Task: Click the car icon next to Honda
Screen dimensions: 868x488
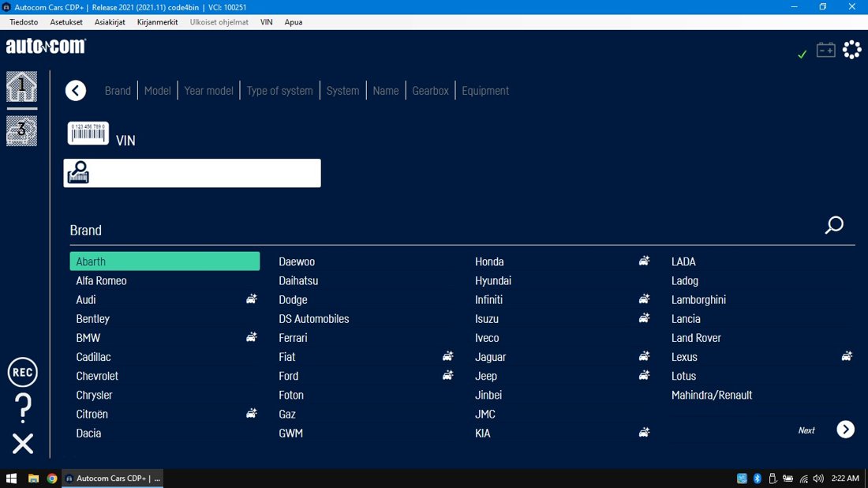Action: (644, 261)
